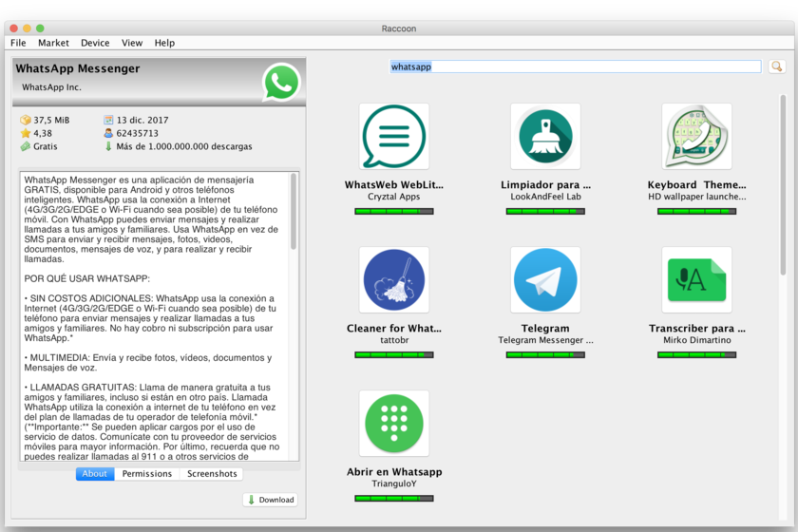Select the Transcriber para WhatsApp icon

pos(696,280)
